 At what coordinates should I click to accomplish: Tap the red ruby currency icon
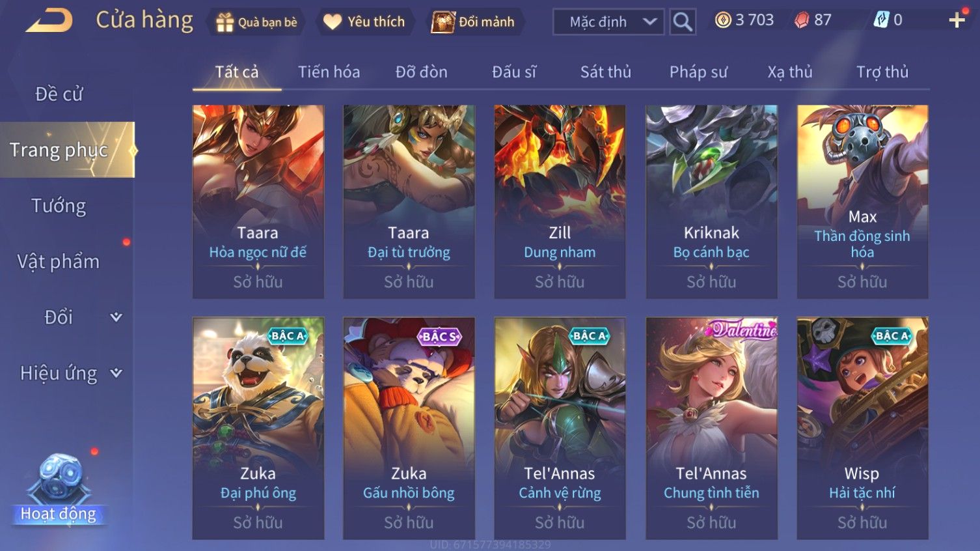802,20
